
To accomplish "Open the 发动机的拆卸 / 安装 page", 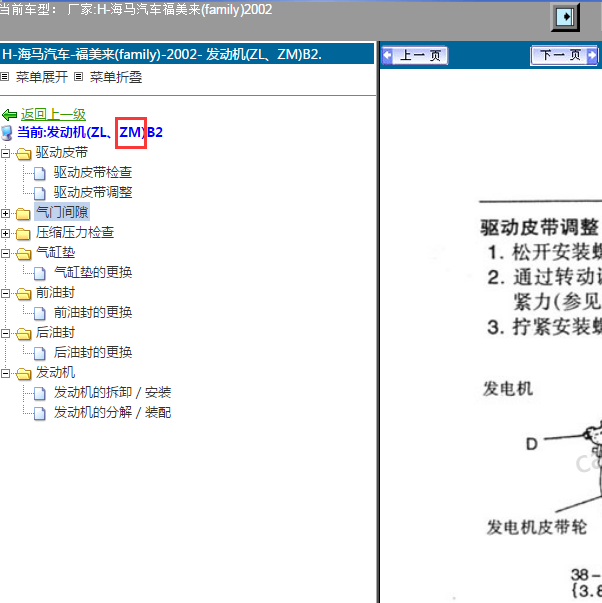I will coord(112,392).
